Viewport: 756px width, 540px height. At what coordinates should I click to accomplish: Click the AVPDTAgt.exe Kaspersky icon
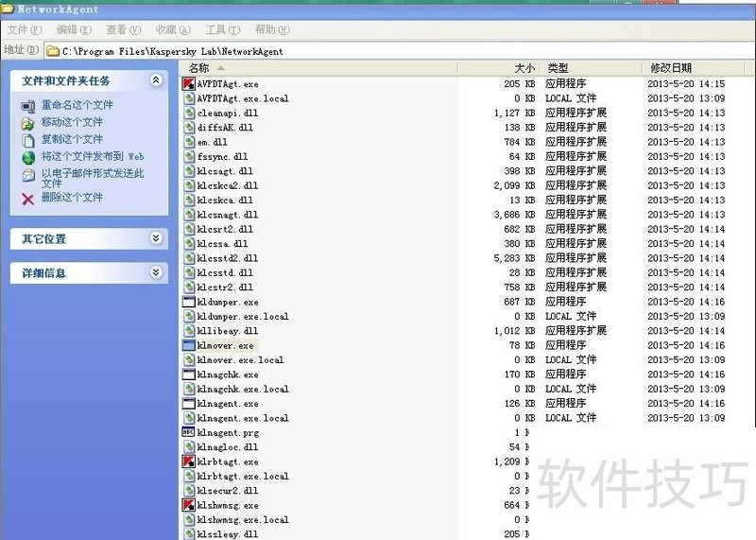pos(189,84)
